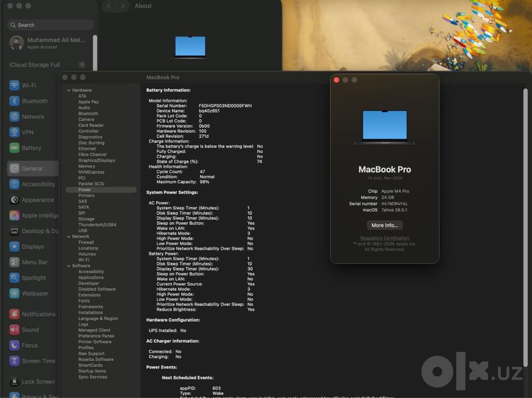Select the General gear icon in sidebar
Image resolution: width=532 pixels, height=398 pixels.
coord(14,169)
